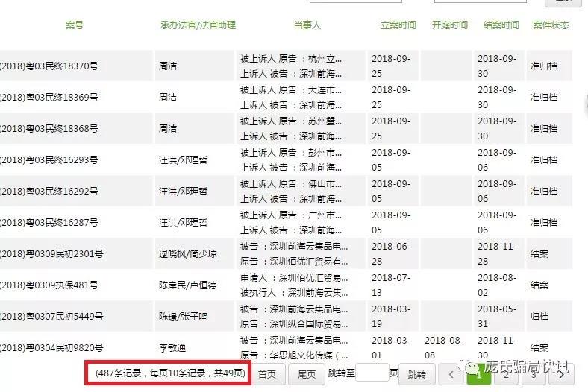Go to page 3 in pagination
The height and width of the screenshot is (392, 588).
(534, 374)
